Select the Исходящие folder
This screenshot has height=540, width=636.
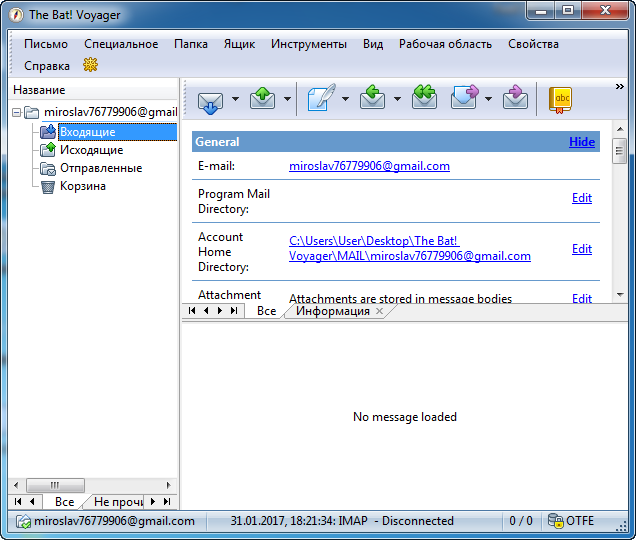point(92,150)
